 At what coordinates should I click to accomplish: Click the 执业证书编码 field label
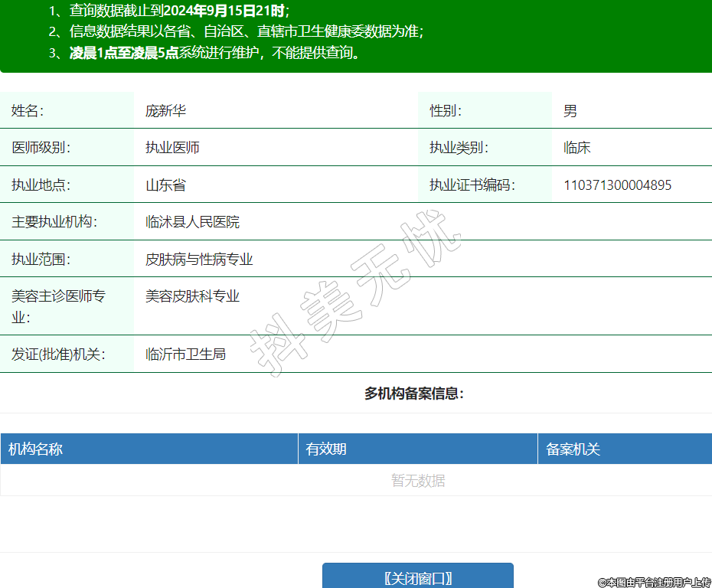(472, 185)
